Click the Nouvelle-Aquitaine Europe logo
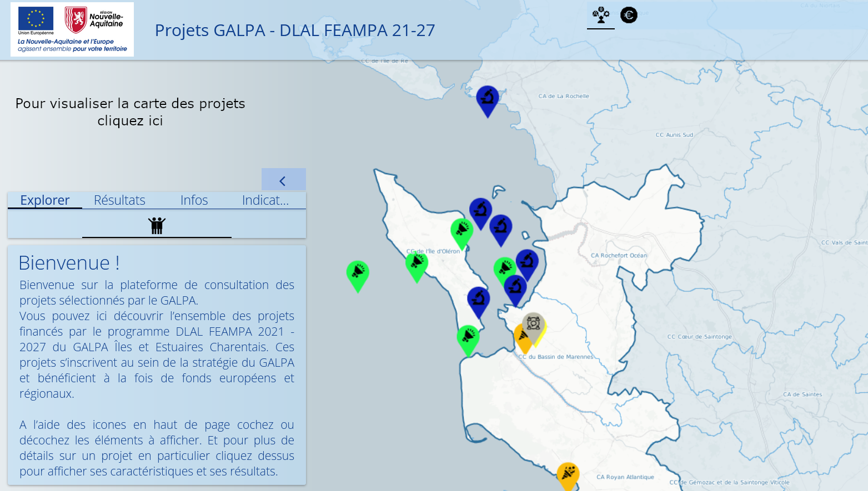 (x=72, y=29)
